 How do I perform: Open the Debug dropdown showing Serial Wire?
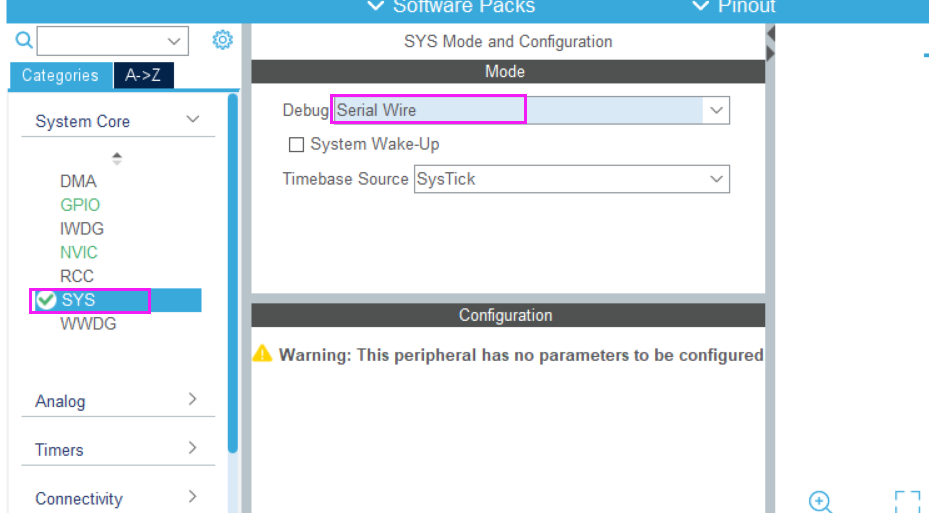click(531, 110)
